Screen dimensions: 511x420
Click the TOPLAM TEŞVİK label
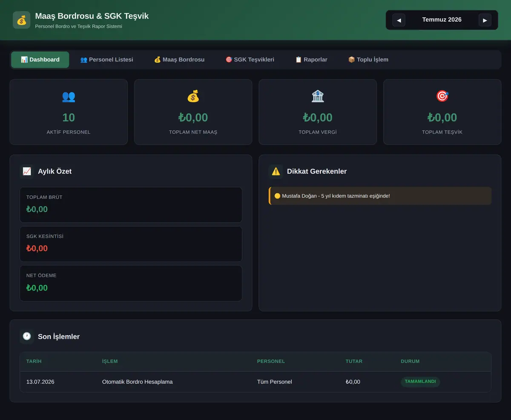(442, 132)
